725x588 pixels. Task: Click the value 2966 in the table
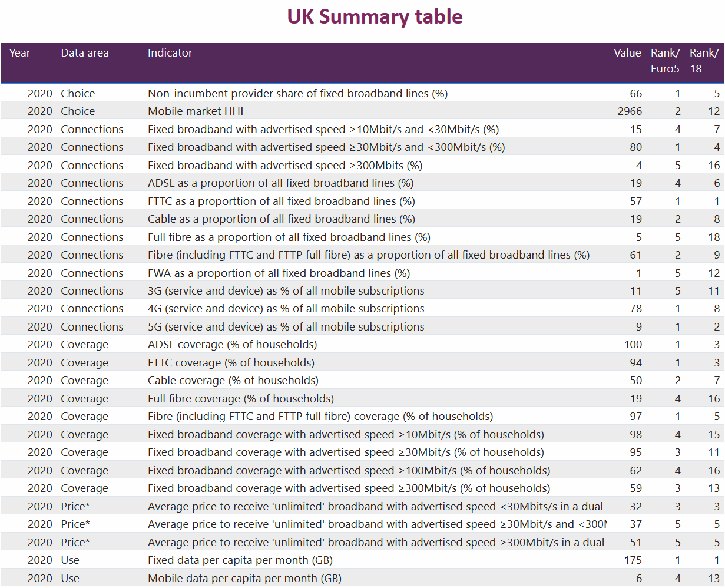coord(630,111)
